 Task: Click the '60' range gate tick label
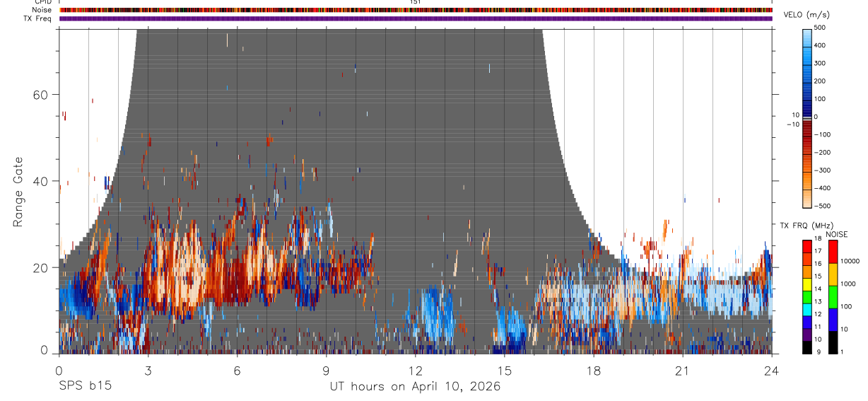coord(40,95)
